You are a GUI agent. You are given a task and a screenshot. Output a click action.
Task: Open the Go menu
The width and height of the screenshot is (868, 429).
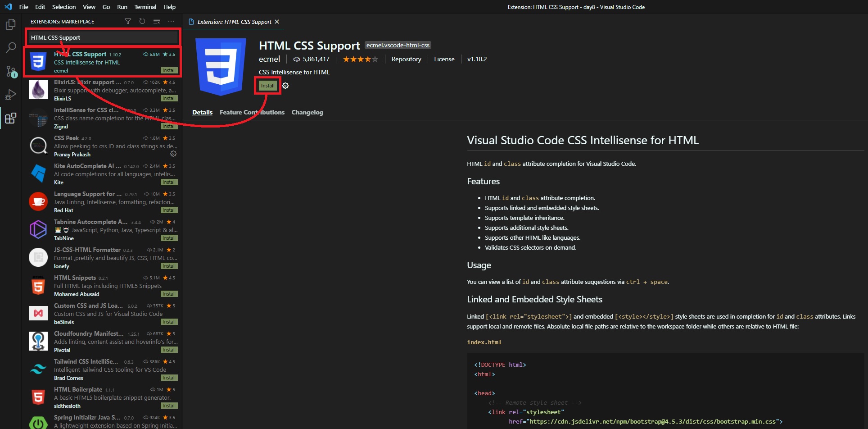(x=106, y=7)
